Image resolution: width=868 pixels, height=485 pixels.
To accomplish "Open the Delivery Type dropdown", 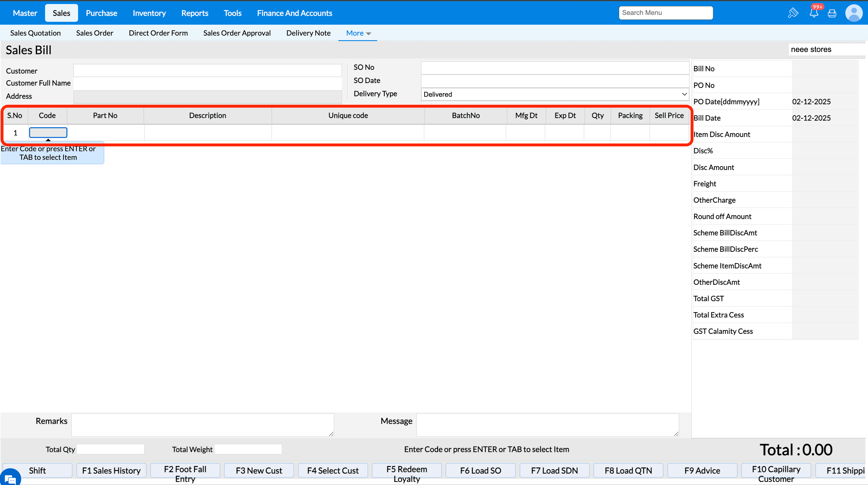I will tap(555, 94).
